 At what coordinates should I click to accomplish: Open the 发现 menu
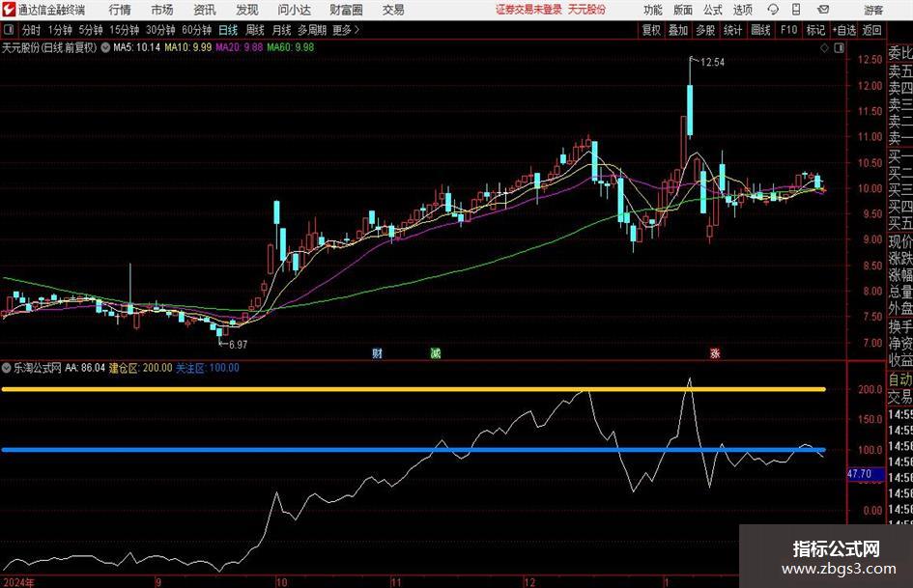pyautogui.click(x=247, y=10)
